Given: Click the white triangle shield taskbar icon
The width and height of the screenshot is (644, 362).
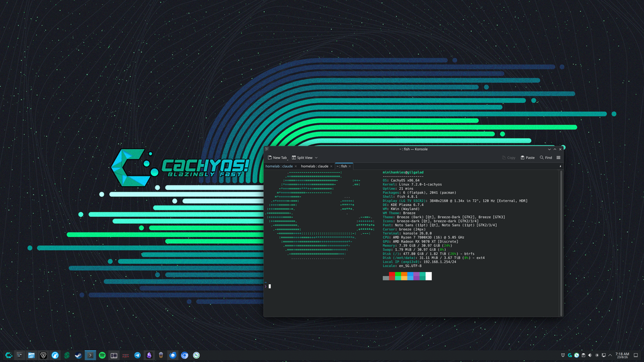Looking at the screenshot, I should pyautogui.click(x=43, y=356).
